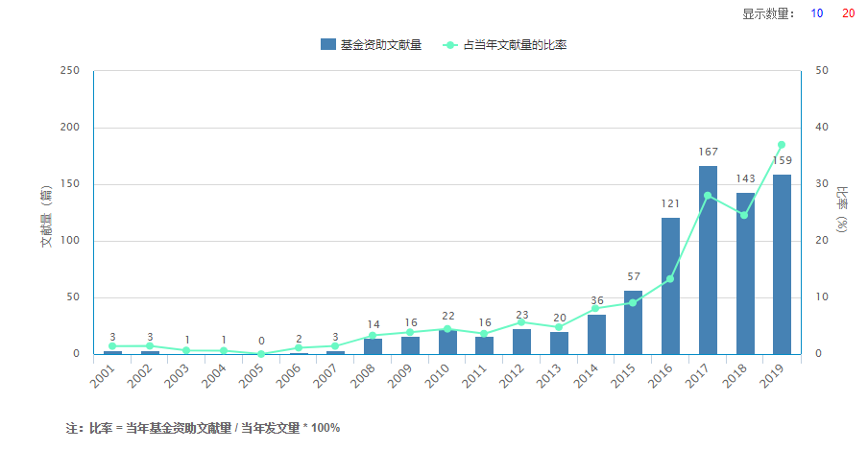
Task: Click the 2005 ratio line point
Action: click(261, 354)
